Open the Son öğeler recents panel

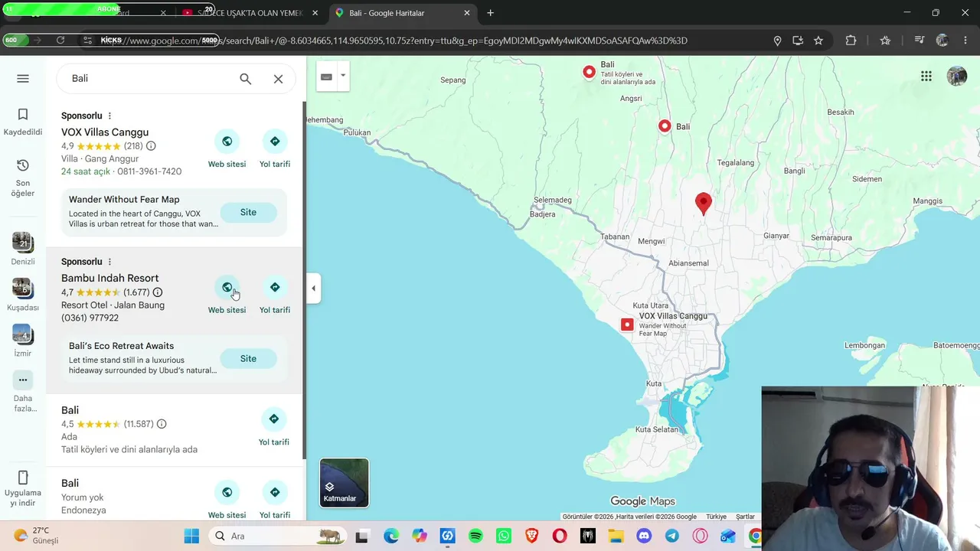(x=23, y=178)
